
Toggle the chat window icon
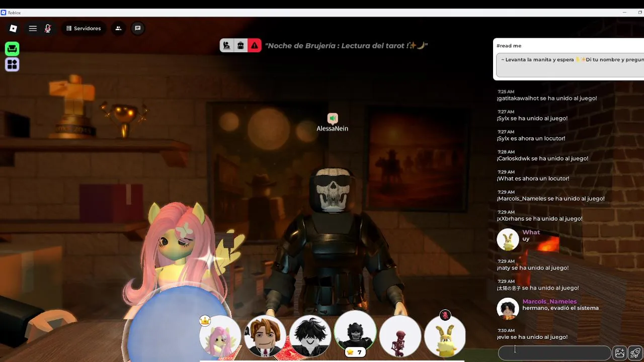pyautogui.click(x=137, y=29)
